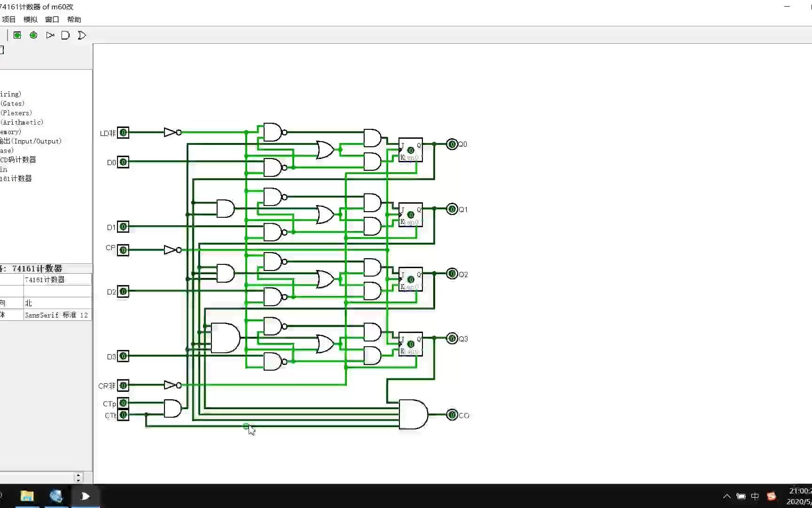812x508 pixels.
Task: Select the NOT gate tool
Action: [50, 35]
